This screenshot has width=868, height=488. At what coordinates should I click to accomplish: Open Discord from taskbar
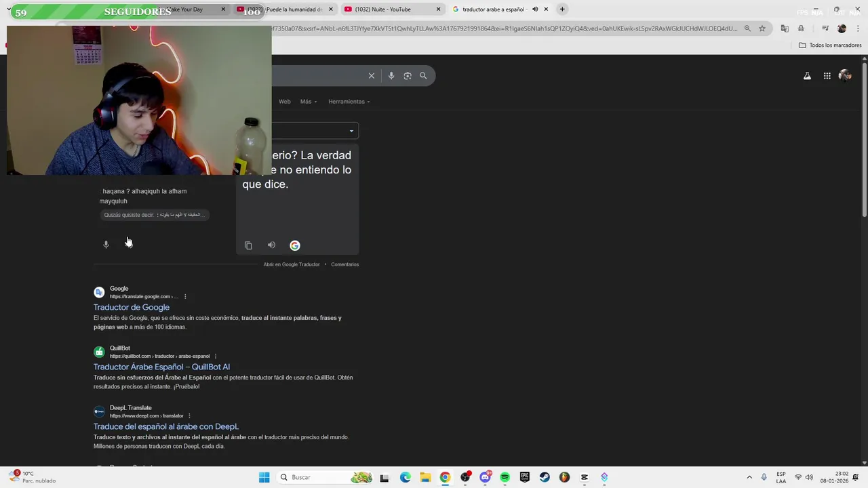tap(485, 477)
